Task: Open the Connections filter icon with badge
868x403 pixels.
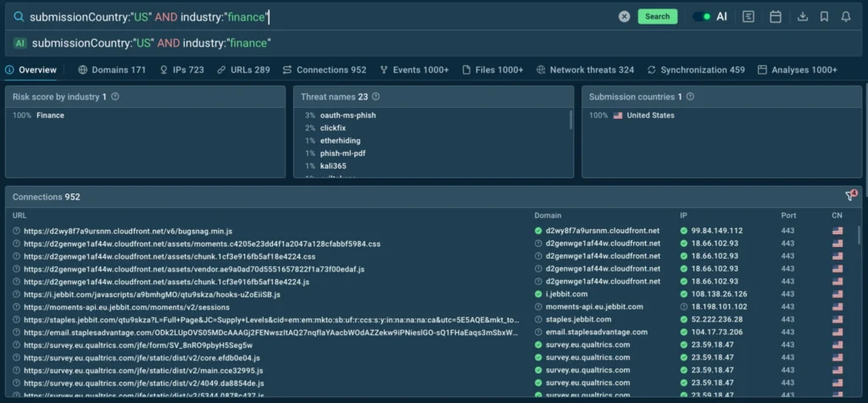Action: coord(850,196)
